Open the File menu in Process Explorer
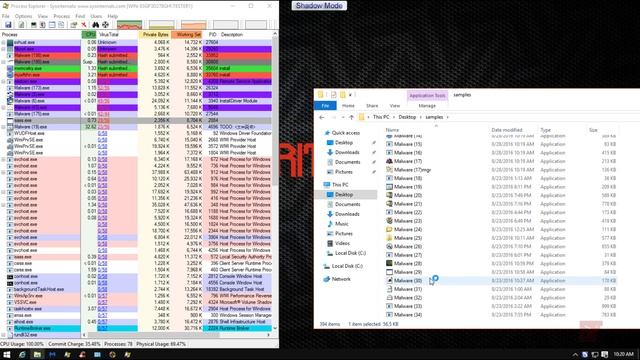 (x=6, y=16)
